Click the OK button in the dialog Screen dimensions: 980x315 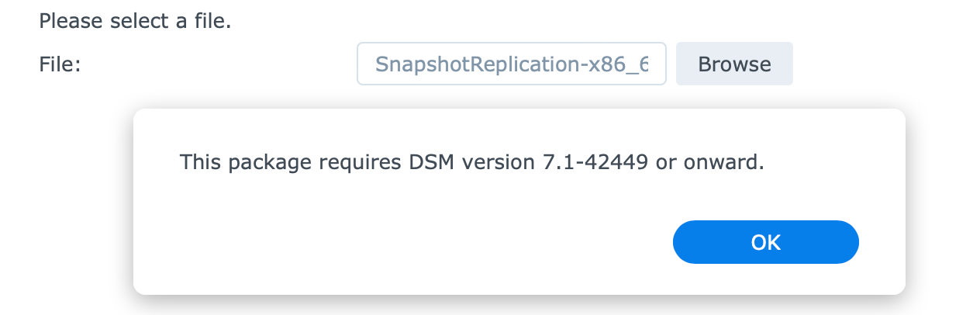765,242
